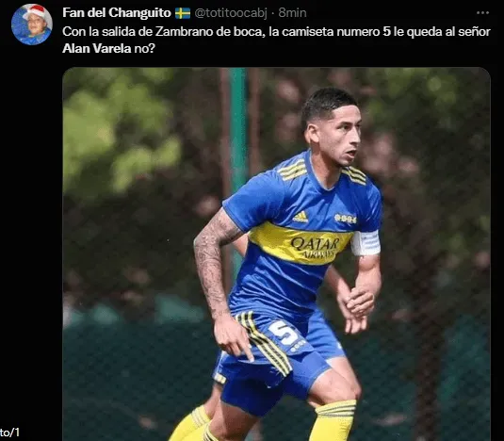The width and height of the screenshot is (504, 441).
Task: Click the Qatar Airways logo in photo
Action: (x=315, y=248)
